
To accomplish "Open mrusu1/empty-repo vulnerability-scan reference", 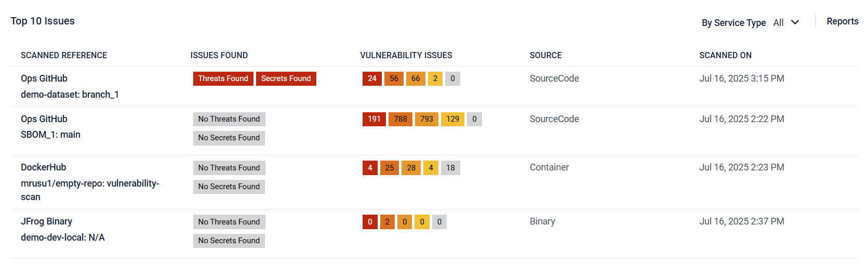I will pos(90,190).
